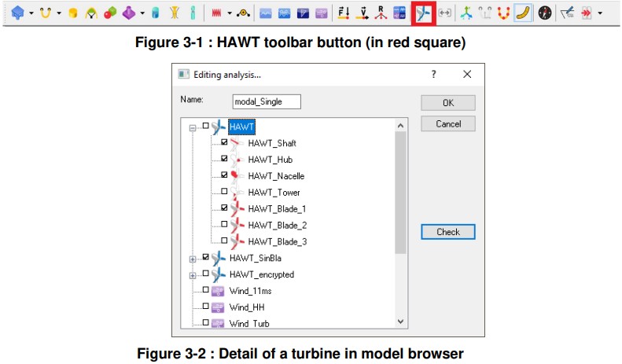The width and height of the screenshot is (622, 364).
Task: Uncheck the HAWT_Shaft checkbox
Action: tap(224, 143)
